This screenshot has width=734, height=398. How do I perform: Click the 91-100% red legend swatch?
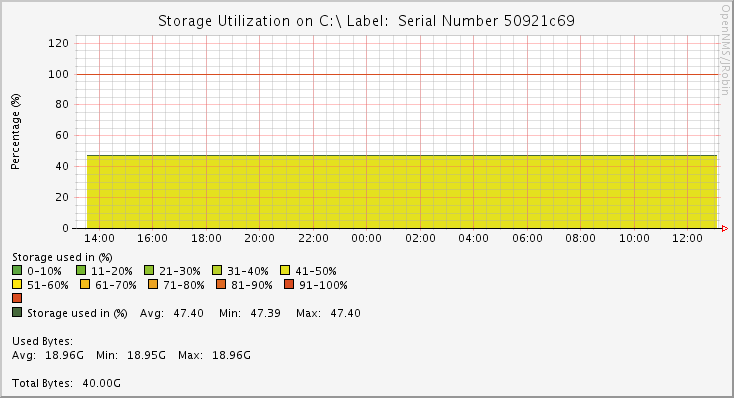tap(289, 284)
